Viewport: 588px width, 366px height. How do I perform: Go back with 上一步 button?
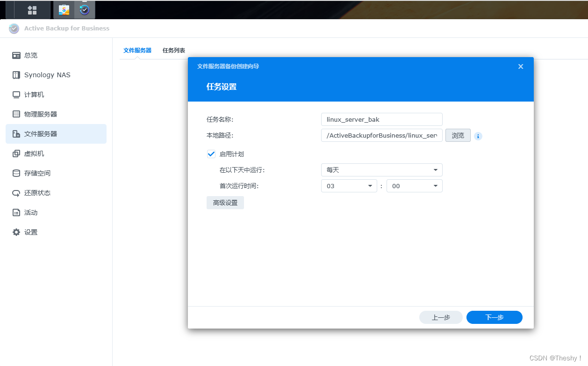click(x=441, y=317)
